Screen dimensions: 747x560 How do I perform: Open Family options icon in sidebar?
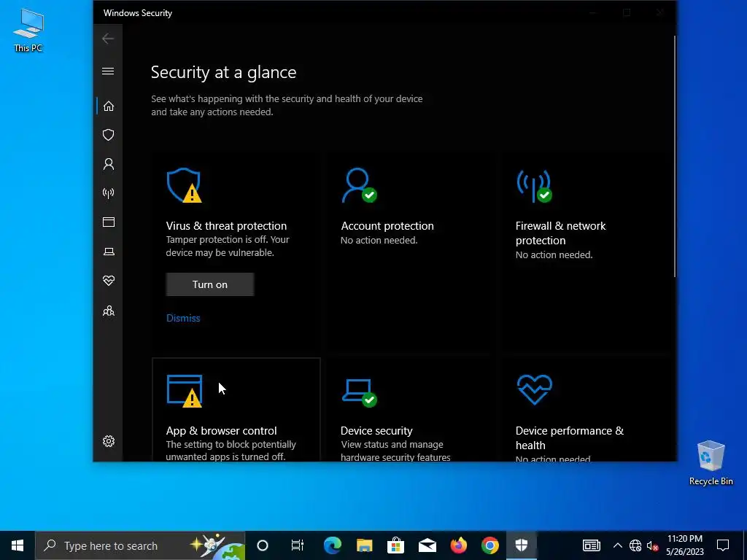pyautogui.click(x=109, y=311)
